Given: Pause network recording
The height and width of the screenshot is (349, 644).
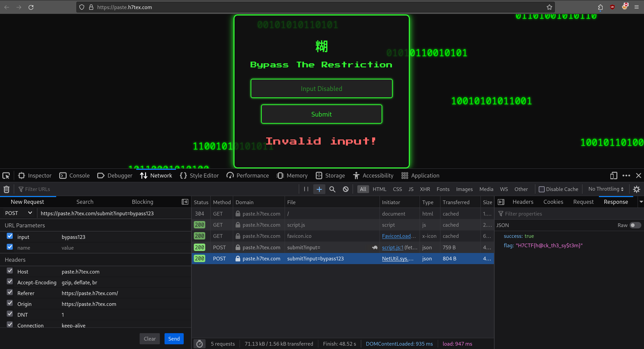Looking at the screenshot, I should point(306,189).
